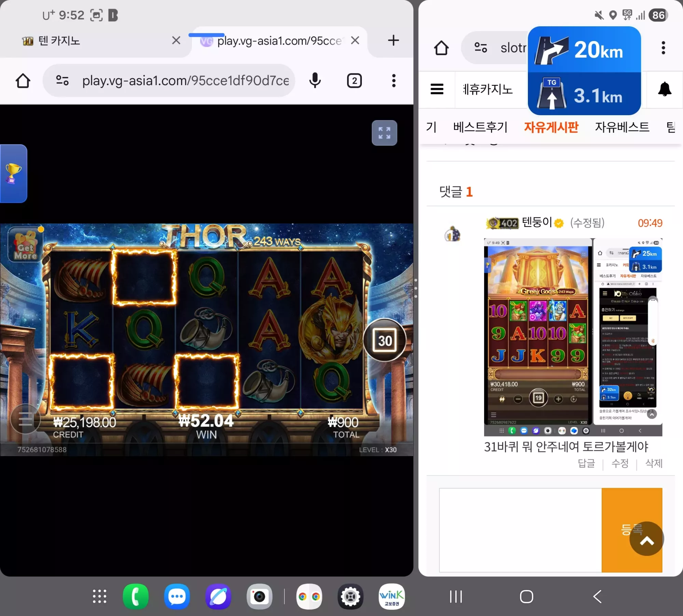Delete the comment with 삭제
Image resolution: width=683 pixels, height=616 pixels.
click(x=654, y=464)
